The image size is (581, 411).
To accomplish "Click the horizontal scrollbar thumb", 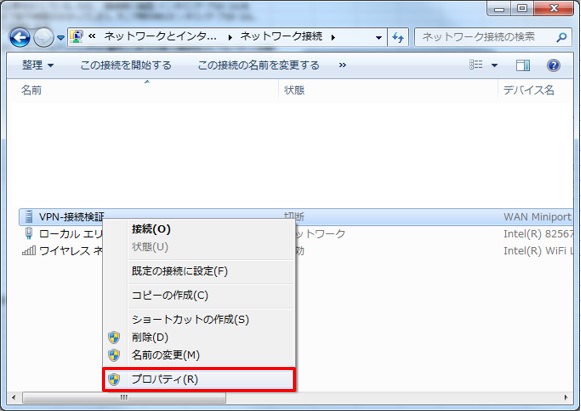I will click(x=124, y=398).
